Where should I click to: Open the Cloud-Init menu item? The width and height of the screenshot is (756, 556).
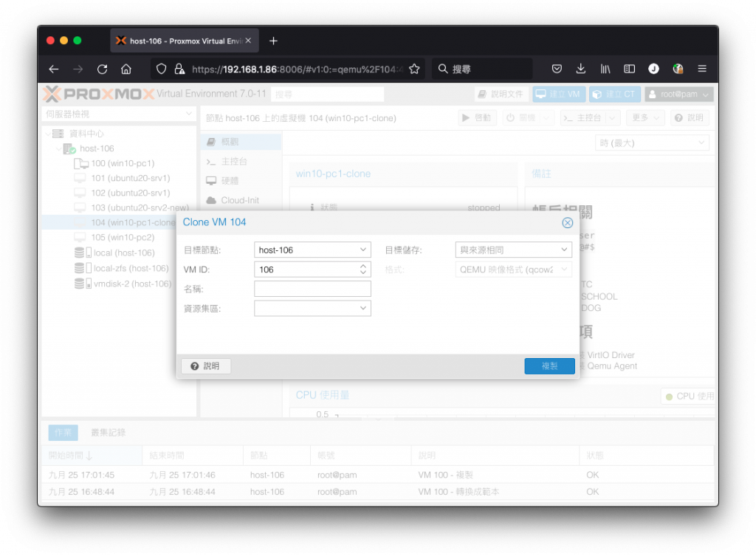241,200
